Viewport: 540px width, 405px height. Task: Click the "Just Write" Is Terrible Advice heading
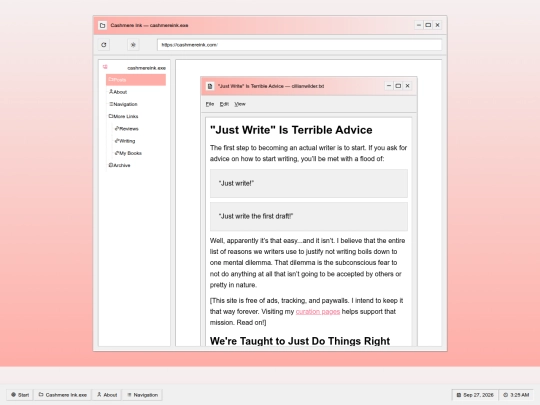click(x=291, y=130)
